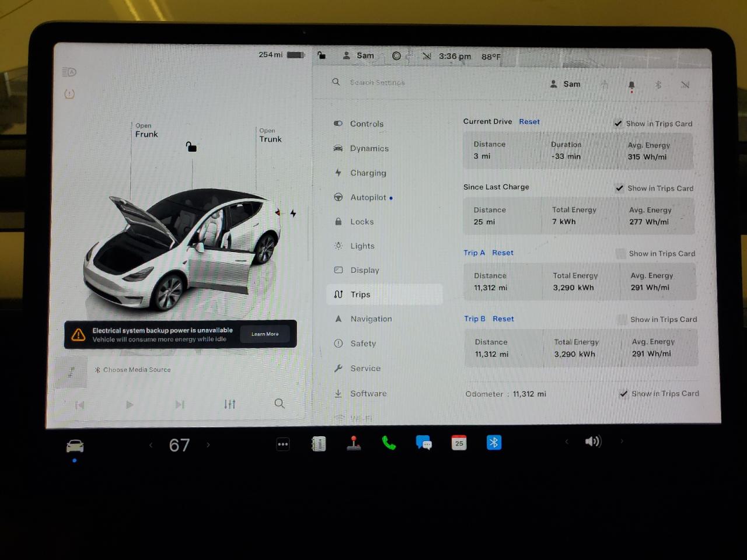The width and height of the screenshot is (747, 560).
Task: Open the owner's manual app icon
Action: (x=319, y=444)
